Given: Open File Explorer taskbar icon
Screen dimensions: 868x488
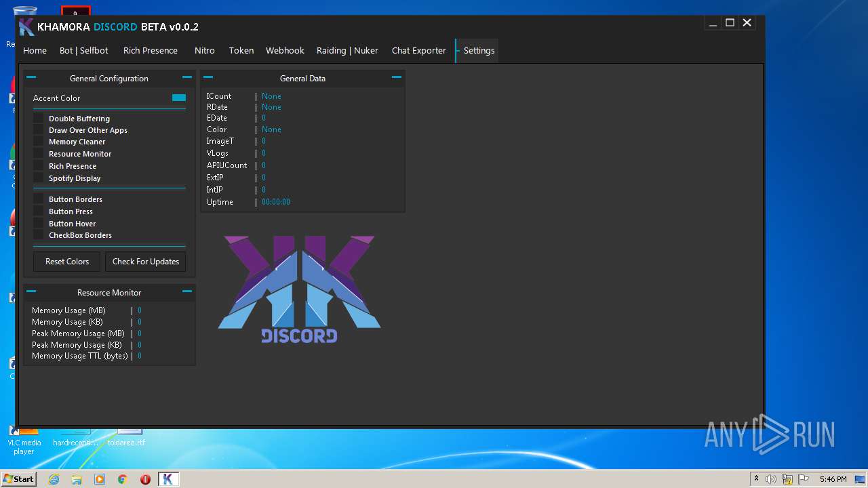Looking at the screenshot, I should click(x=77, y=479).
